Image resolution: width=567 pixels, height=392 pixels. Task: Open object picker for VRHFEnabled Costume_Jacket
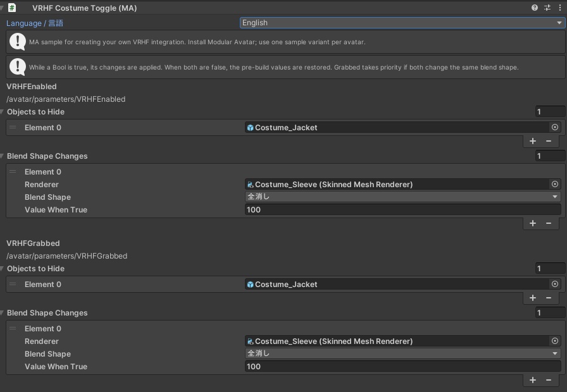coord(555,127)
